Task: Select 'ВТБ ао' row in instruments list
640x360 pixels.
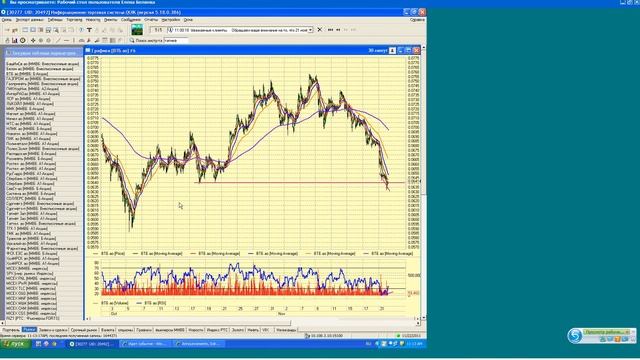Action: pos(43,74)
